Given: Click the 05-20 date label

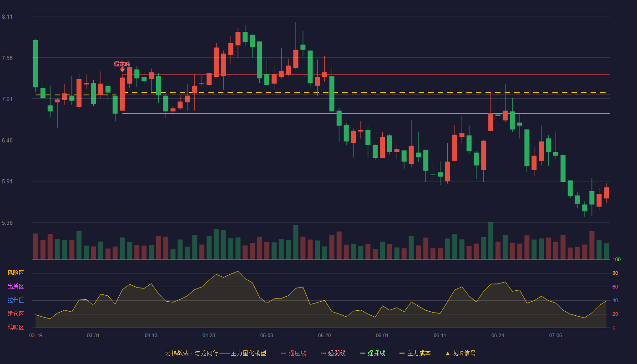Looking at the screenshot, I should coord(324,335).
